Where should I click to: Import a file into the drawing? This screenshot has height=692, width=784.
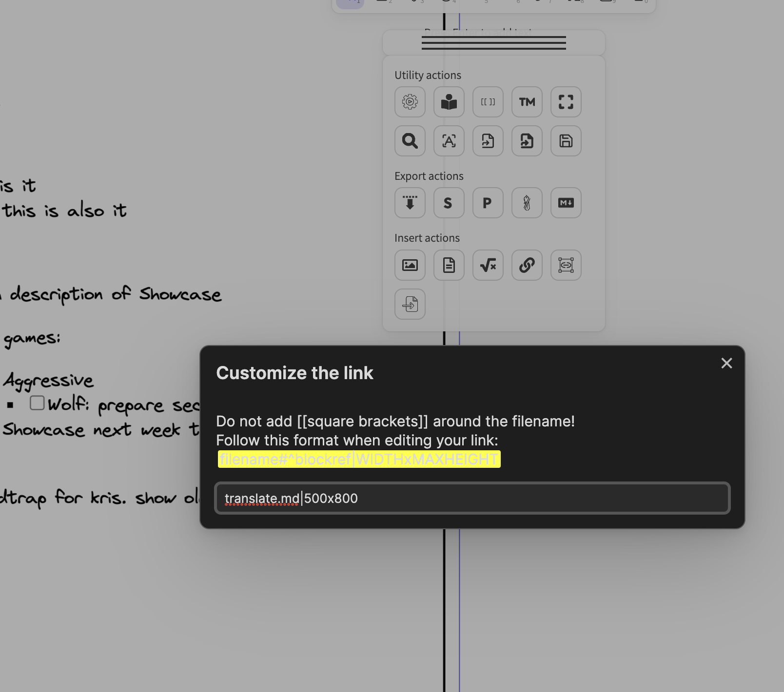click(x=410, y=305)
